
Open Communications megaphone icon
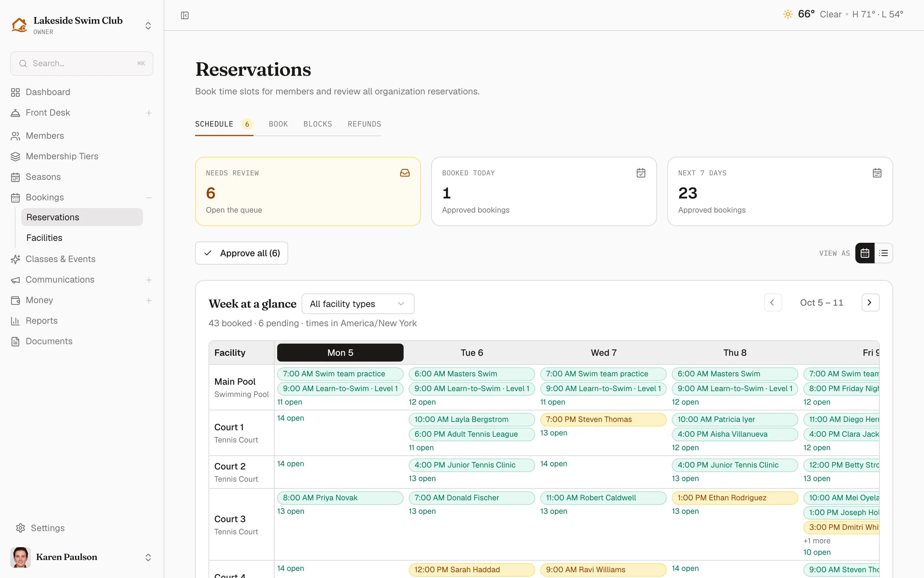(x=15, y=280)
